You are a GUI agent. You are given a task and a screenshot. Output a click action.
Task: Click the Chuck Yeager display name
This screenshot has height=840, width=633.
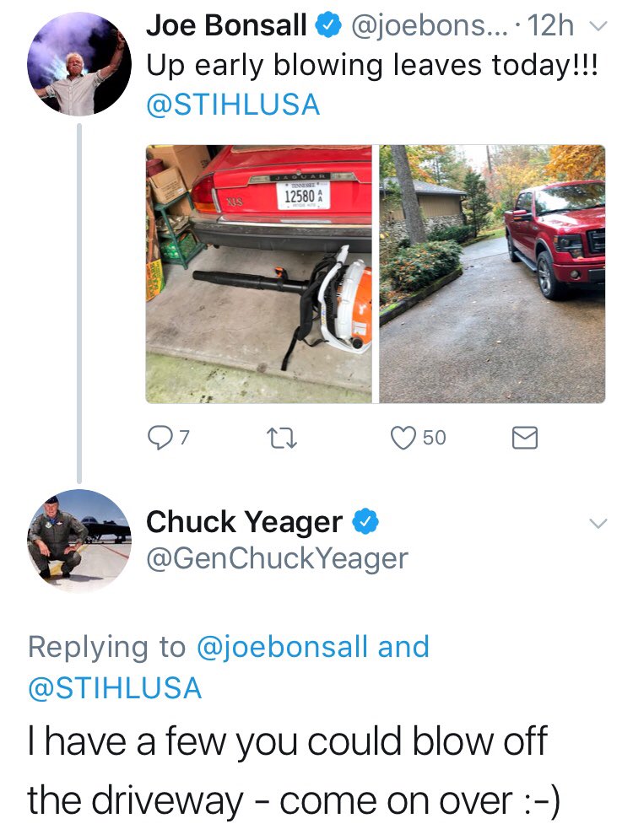click(245, 522)
